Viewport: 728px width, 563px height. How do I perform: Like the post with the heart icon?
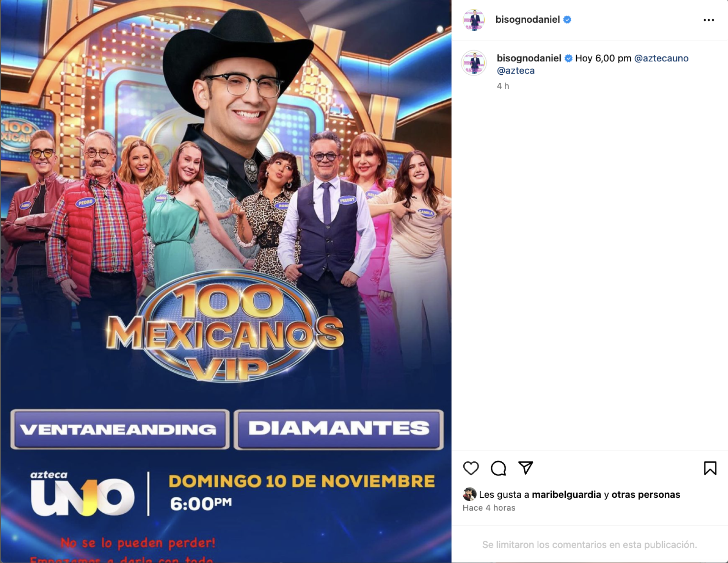click(x=471, y=468)
